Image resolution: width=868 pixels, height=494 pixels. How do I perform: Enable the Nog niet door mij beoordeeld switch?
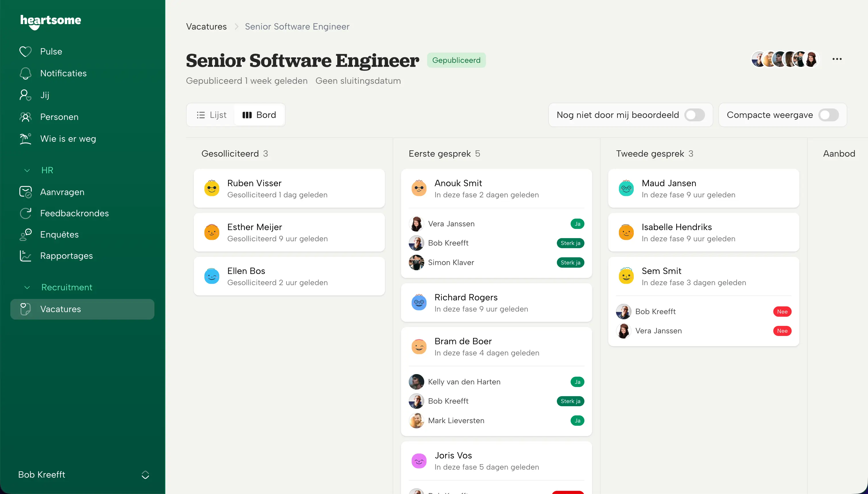click(x=695, y=115)
